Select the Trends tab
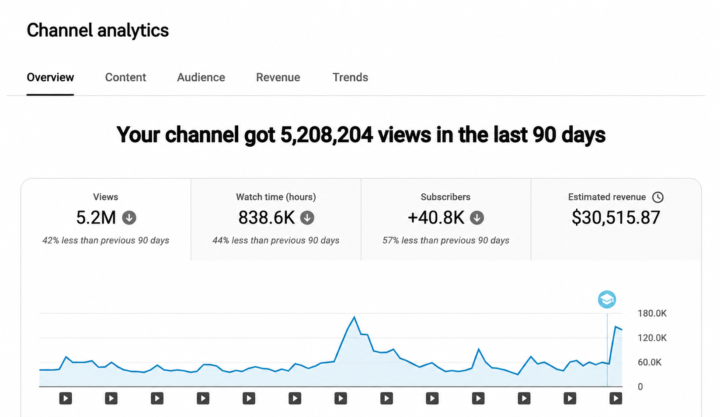Viewport: 720px width, 417px height. pyautogui.click(x=350, y=77)
